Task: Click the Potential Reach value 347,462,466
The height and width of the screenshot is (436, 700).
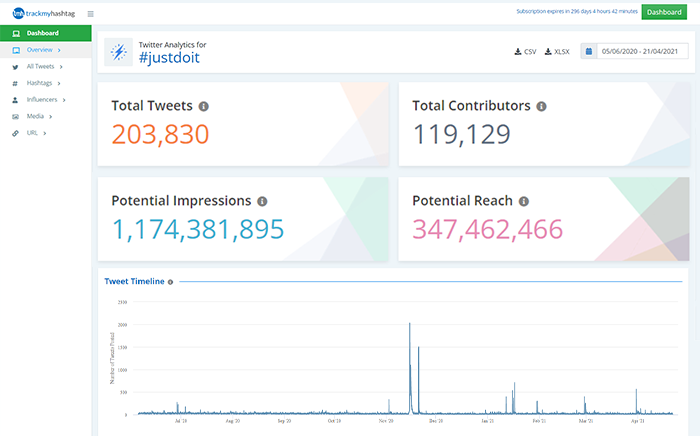Action: tap(488, 229)
